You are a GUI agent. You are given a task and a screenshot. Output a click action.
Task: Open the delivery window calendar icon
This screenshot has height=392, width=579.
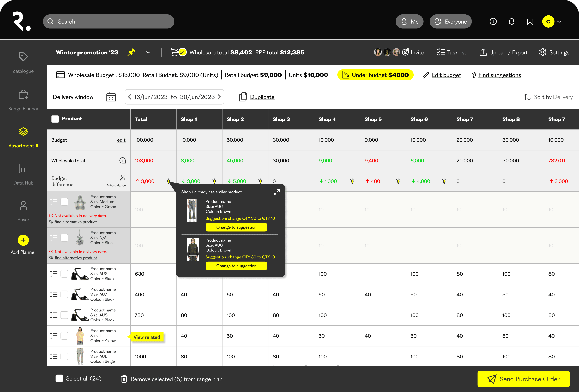(x=111, y=97)
